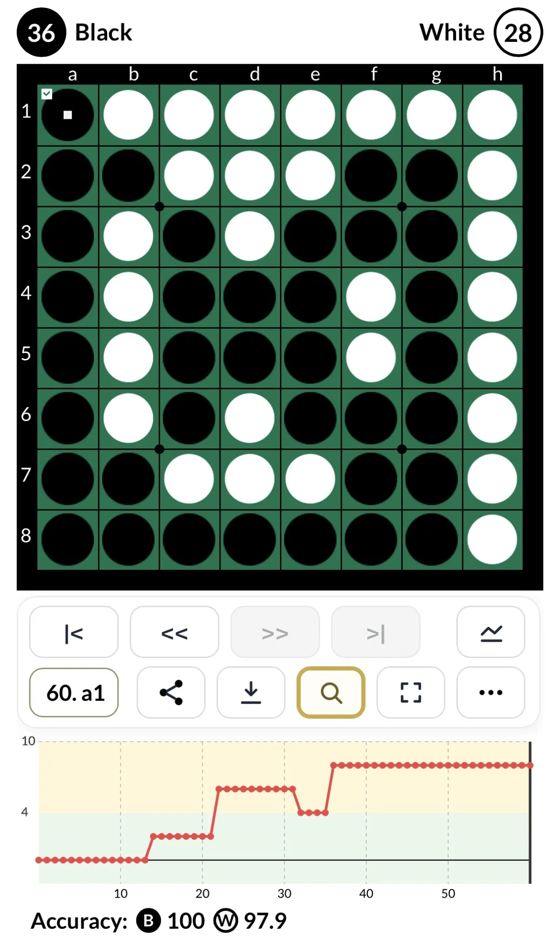Image resolution: width=560 pixels, height=938 pixels.
Task: Toggle the magnifier analysis button
Action: [x=331, y=693]
